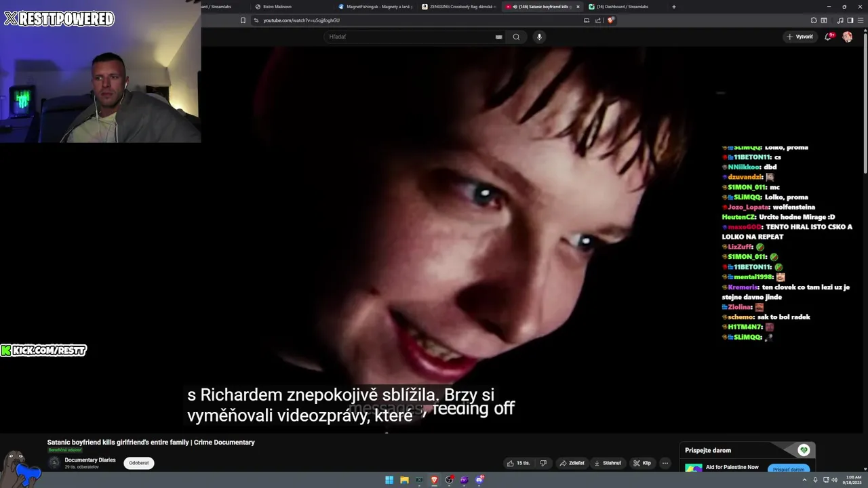This screenshot has height=488, width=868.
Task: Click the Klip clip button
Action: [642, 463]
